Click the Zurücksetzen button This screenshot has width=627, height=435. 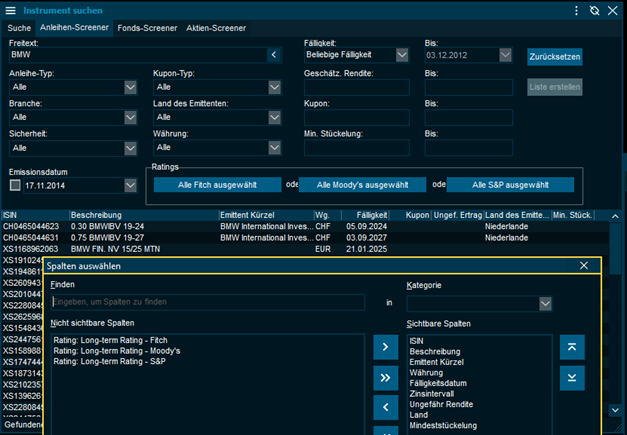coord(554,56)
